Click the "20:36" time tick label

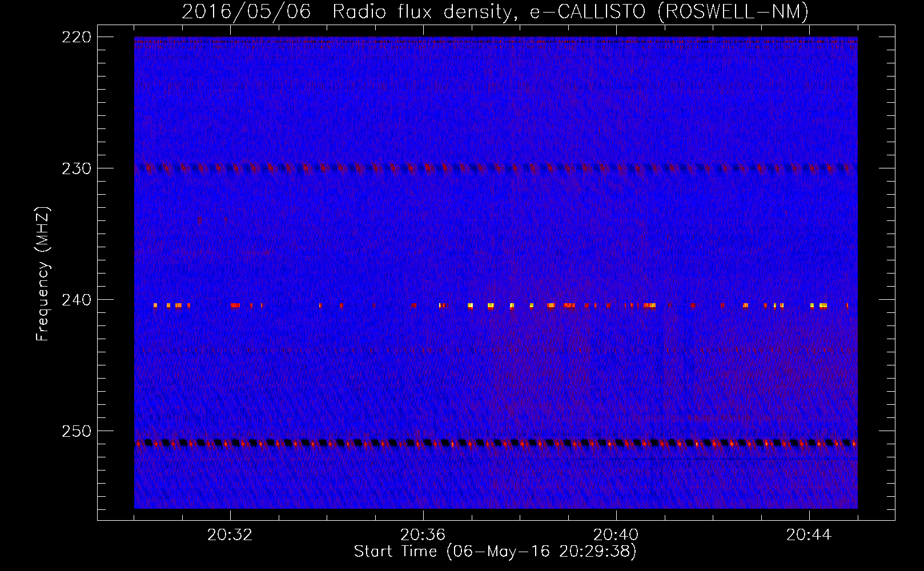pos(423,535)
